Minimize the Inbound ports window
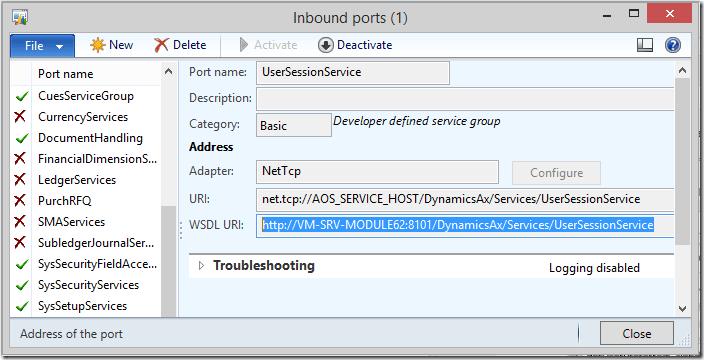Screen dimensions: 704x360 coord(607,17)
